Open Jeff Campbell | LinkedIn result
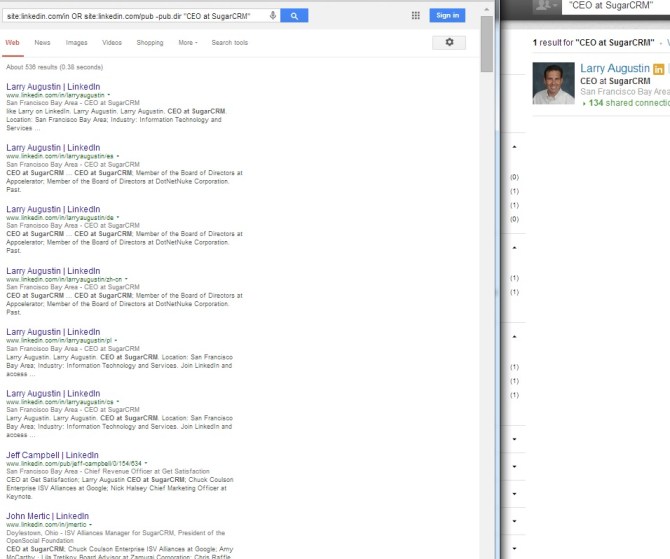Screen dimensions: 670x559 [52, 455]
